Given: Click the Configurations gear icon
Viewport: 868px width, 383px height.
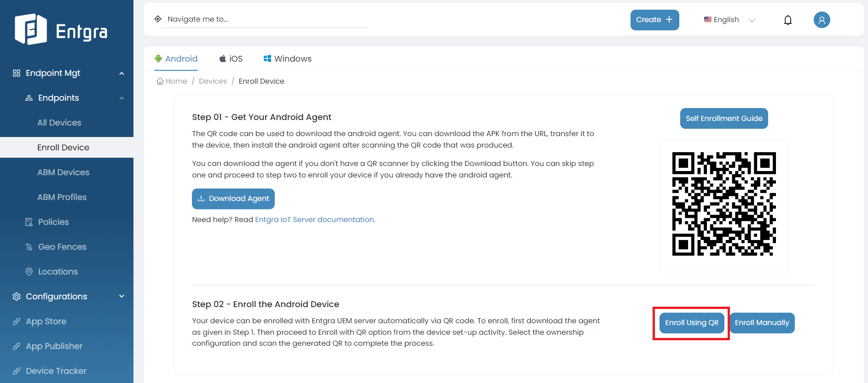Looking at the screenshot, I should (x=17, y=297).
